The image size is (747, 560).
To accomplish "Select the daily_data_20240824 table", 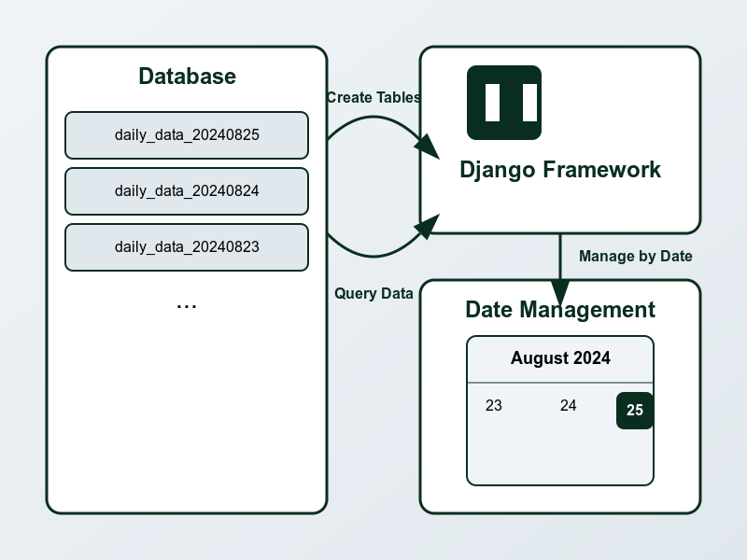I will [x=187, y=191].
